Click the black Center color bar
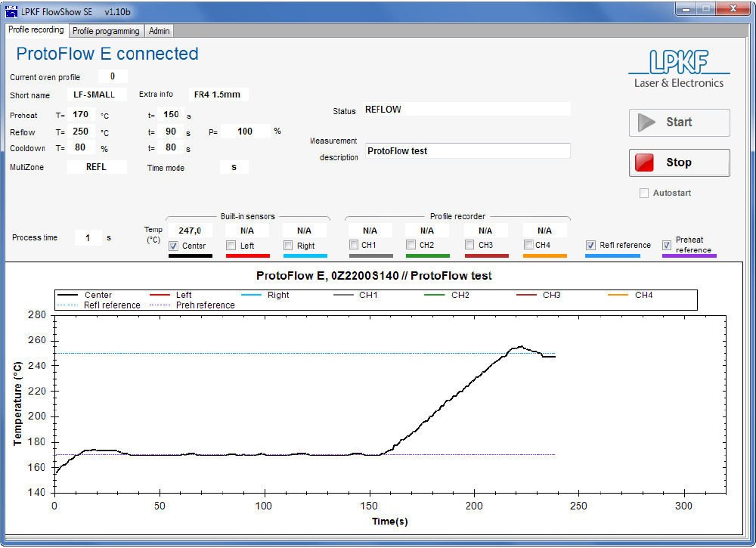 coord(190,256)
